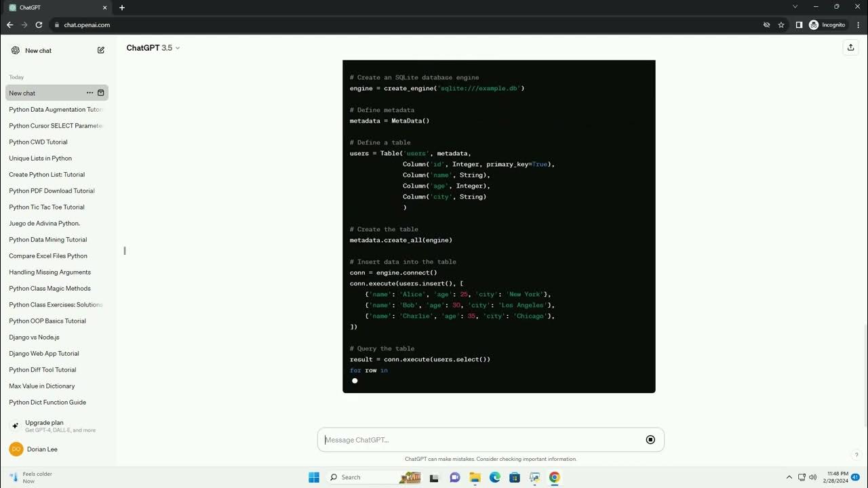The height and width of the screenshot is (488, 868).
Task: Open Microsoft Edge from taskbar
Action: point(495,477)
